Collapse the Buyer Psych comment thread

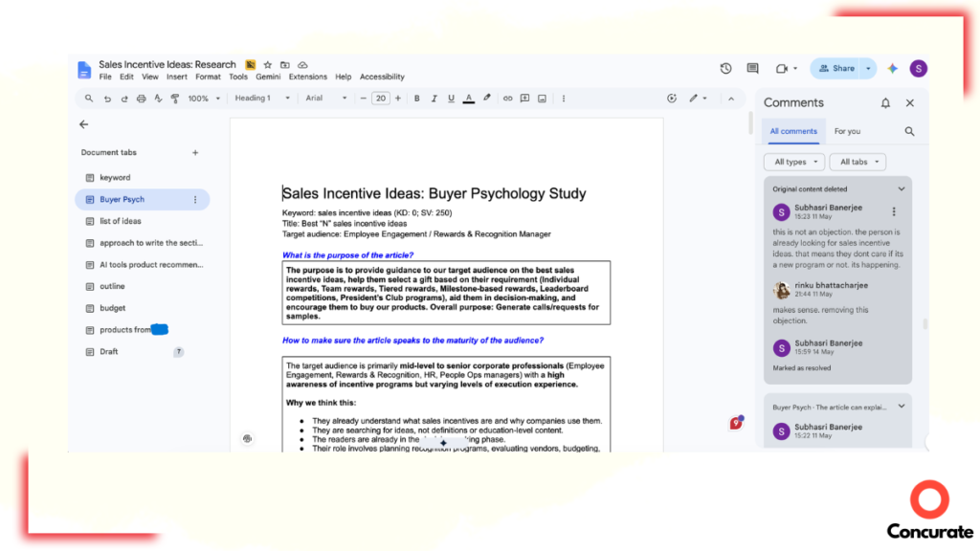coord(902,406)
